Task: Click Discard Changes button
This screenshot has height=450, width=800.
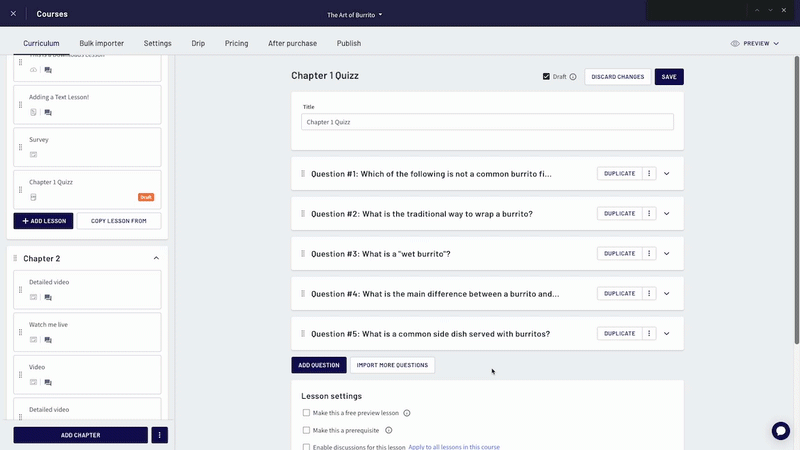Action: click(617, 77)
